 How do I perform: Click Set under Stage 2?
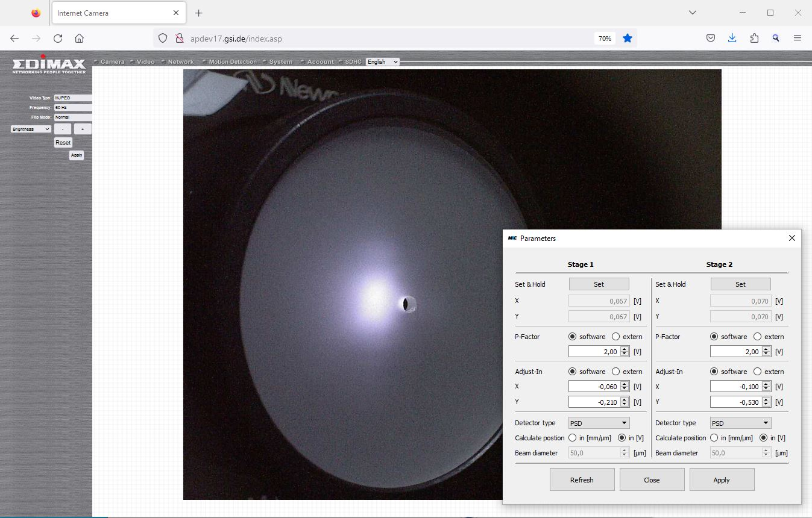740,284
